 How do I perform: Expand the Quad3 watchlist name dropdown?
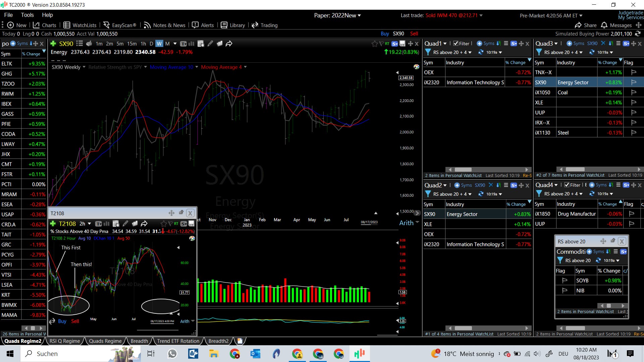click(x=556, y=44)
